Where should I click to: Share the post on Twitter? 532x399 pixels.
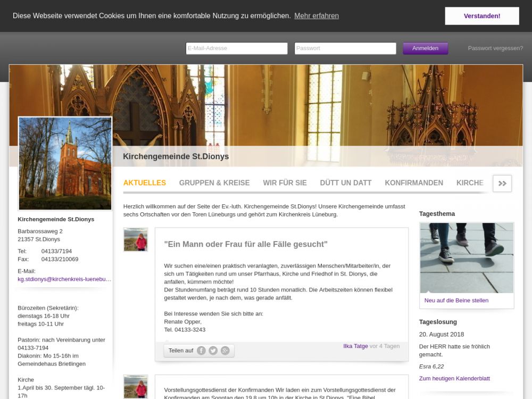pos(213,351)
